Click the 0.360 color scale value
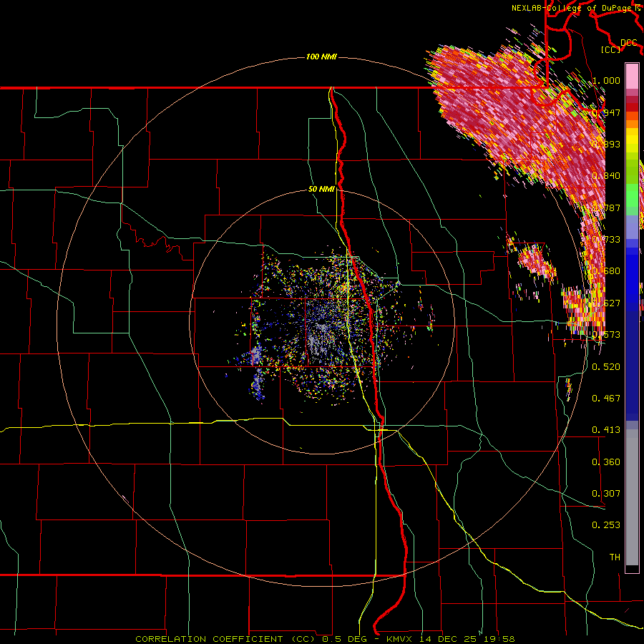 click(606, 462)
